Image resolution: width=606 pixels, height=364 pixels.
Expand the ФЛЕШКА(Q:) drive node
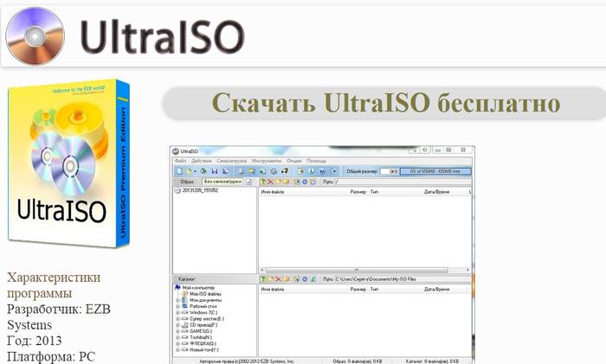(177, 343)
